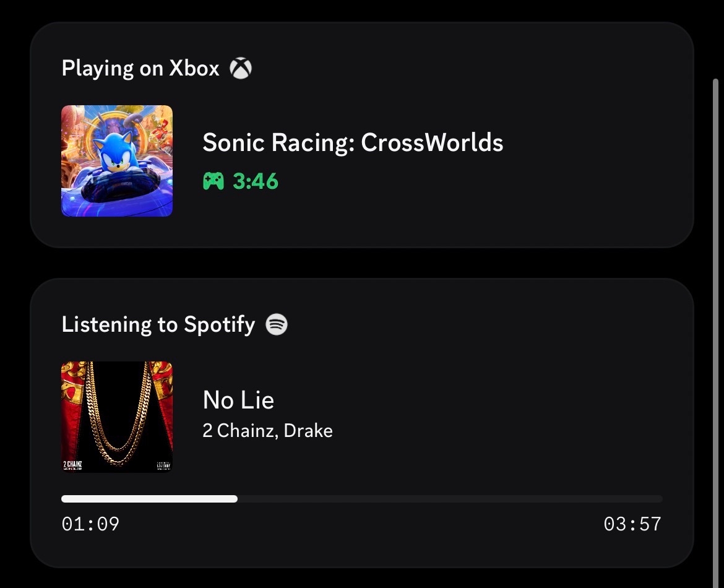Click the Sonic Racing: CrossWorlds title
724x588 pixels.
coord(353,142)
